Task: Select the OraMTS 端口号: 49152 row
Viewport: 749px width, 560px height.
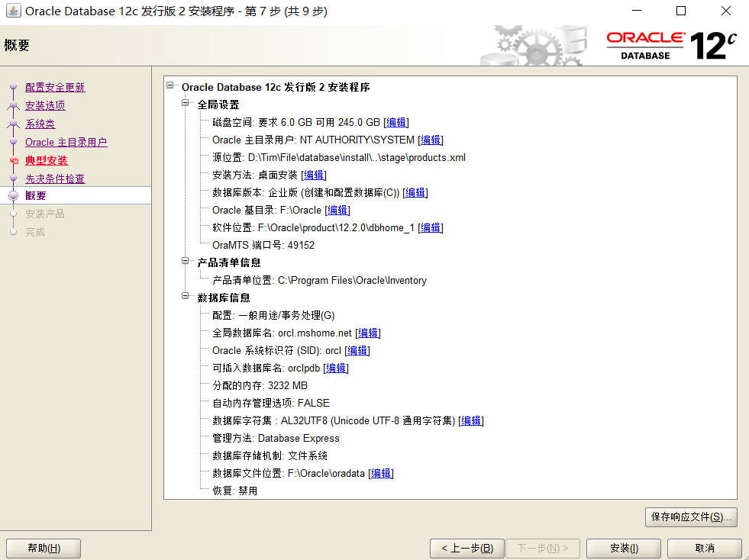Action: coord(263,246)
